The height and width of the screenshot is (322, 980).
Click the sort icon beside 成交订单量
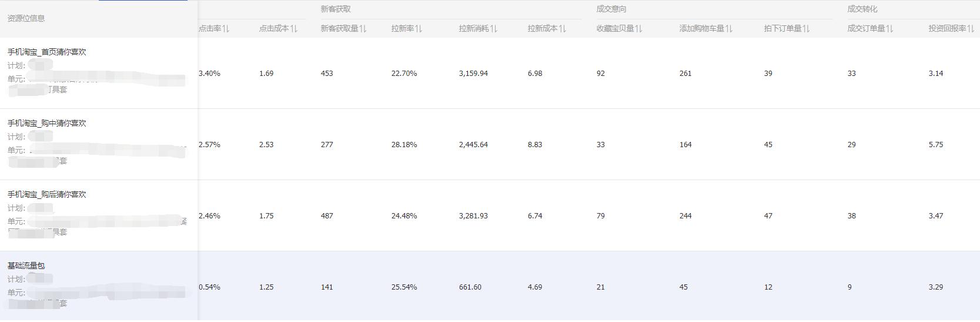pyautogui.click(x=889, y=29)
